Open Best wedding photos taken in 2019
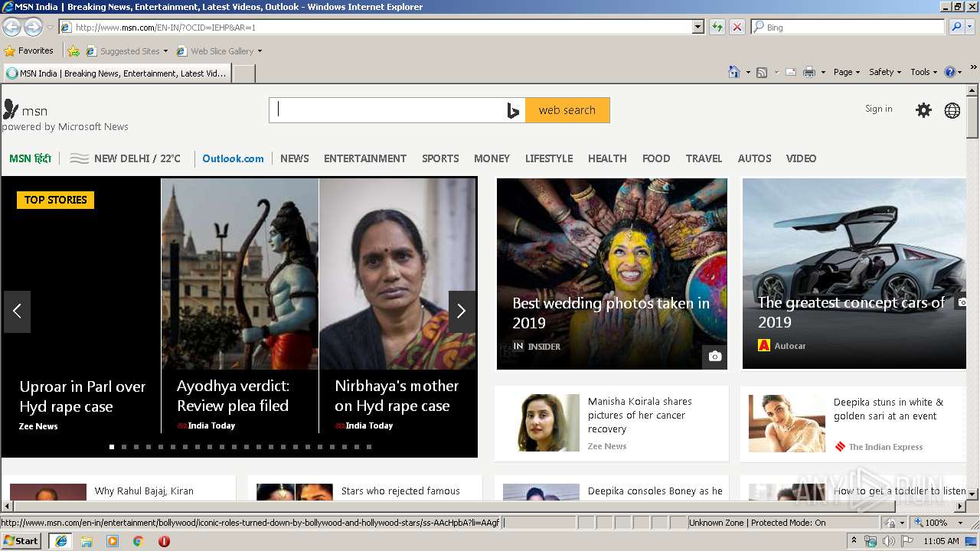This screenshot has width=980, height=551. pos(611,313)
